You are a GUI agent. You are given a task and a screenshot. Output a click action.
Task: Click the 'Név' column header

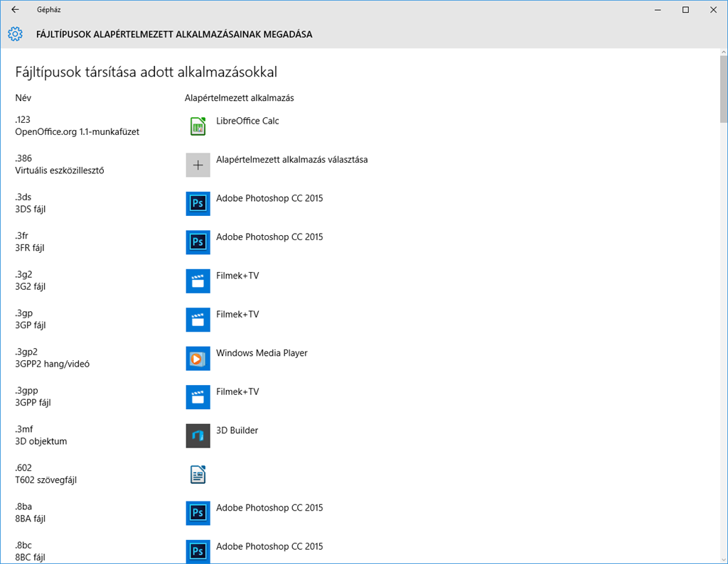(x=23, y=98)
